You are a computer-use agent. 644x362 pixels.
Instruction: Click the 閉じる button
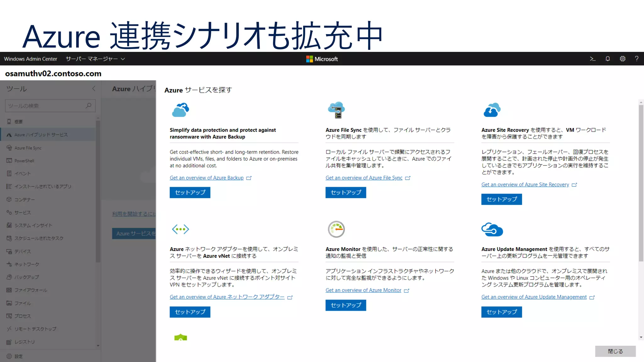(x=615, y=351)
